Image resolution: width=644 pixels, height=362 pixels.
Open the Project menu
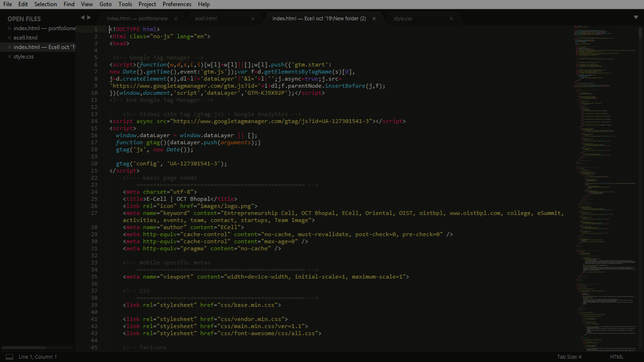[x=147, y=4]
